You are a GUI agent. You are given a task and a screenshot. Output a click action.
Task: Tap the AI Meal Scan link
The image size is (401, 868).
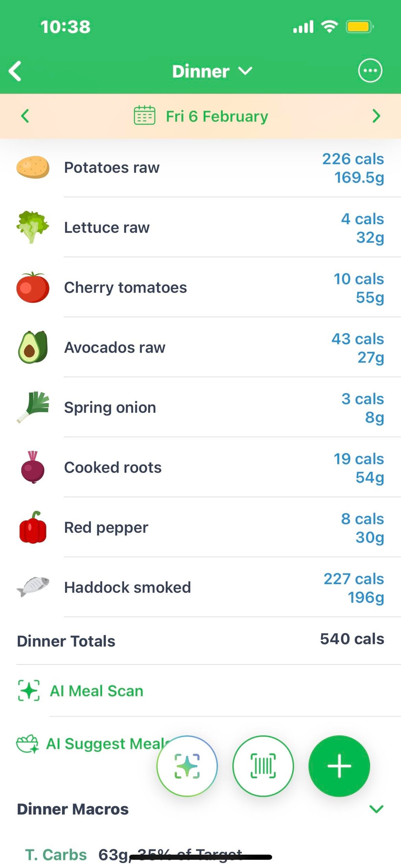(x=97, y=691)
